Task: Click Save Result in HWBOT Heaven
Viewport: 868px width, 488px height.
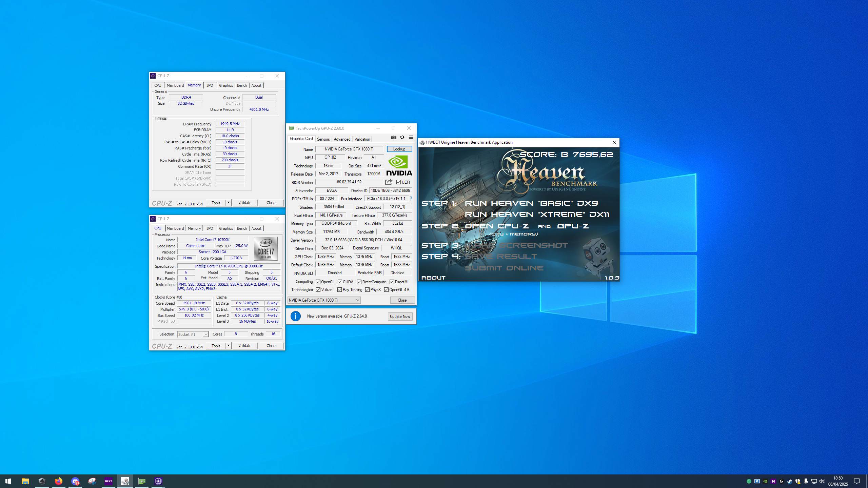Action: [501, 257]
